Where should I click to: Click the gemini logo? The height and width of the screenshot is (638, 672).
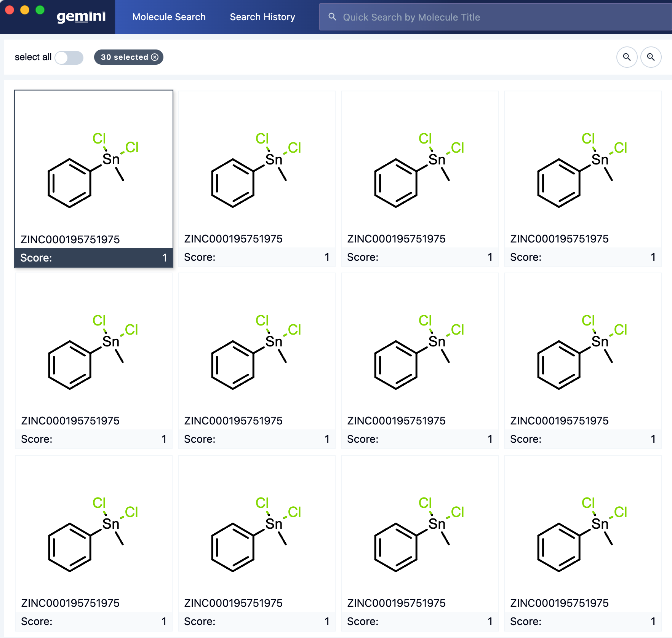pos(81,17)
